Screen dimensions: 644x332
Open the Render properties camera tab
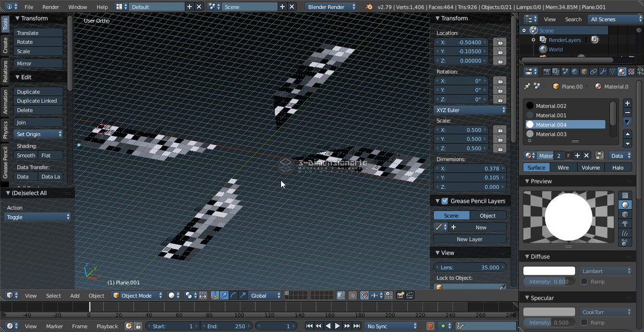coord(547,71)
